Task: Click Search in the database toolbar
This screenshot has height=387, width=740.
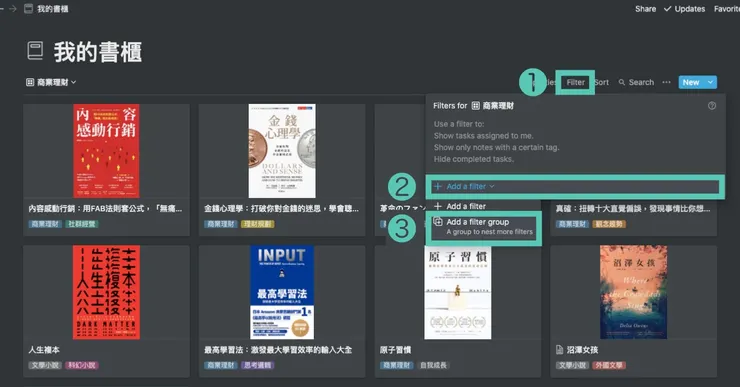Action: [636, 82]
